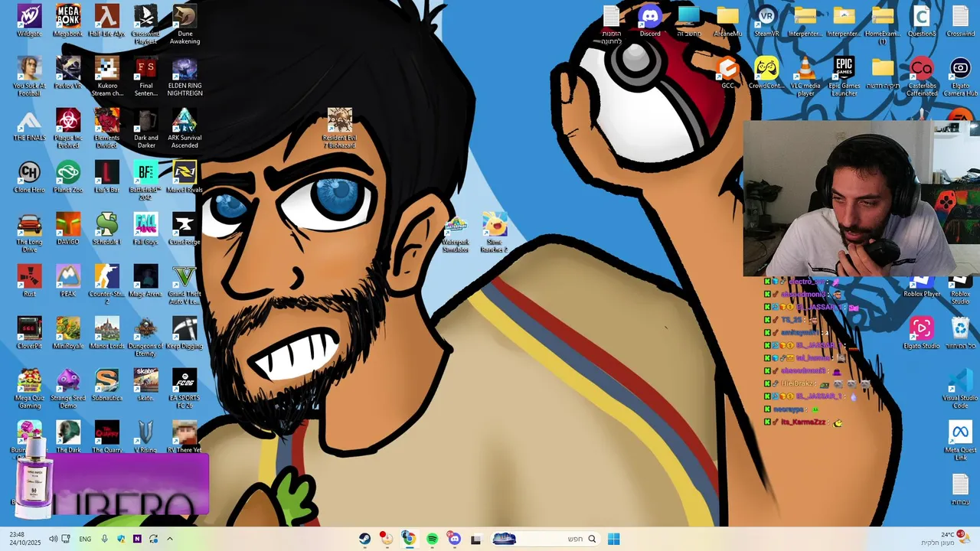Select HomeExam (1) folder icon

(882, 24)
